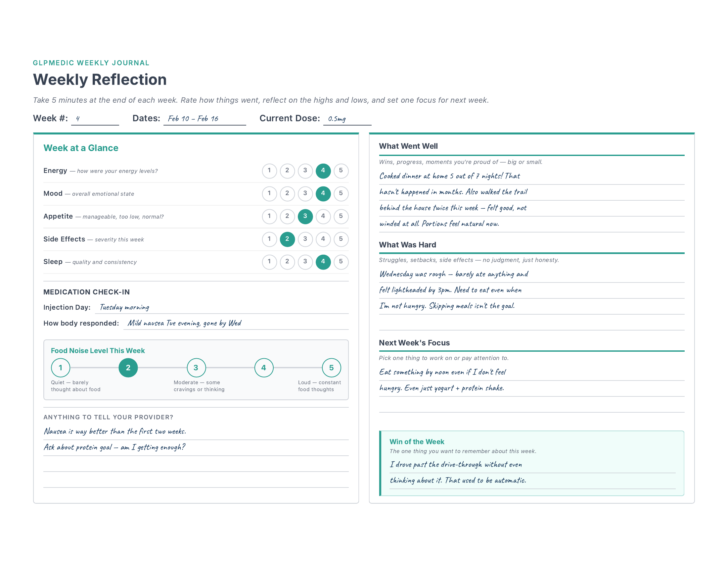Image resolution: width=728 pixels, height=563 pixels.
Task: Select Mood rating 3 circle
Action: point(305,193)
